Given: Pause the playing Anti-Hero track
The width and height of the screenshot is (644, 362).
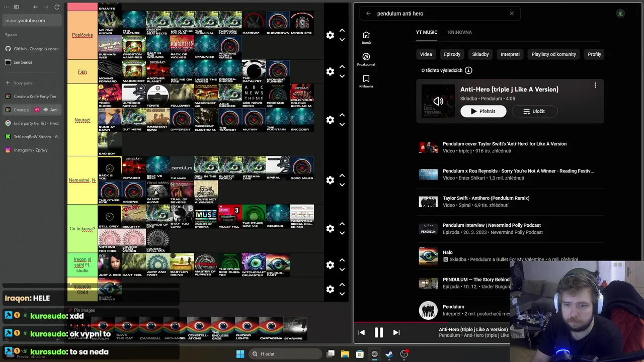Looking at the screenshot, I should [379, 332].
